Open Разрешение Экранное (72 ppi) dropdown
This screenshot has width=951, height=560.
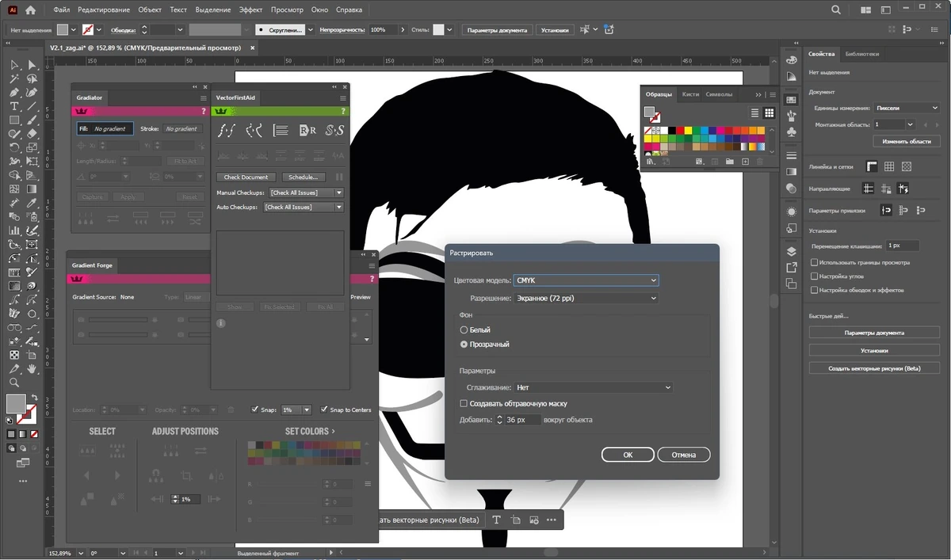586,299
